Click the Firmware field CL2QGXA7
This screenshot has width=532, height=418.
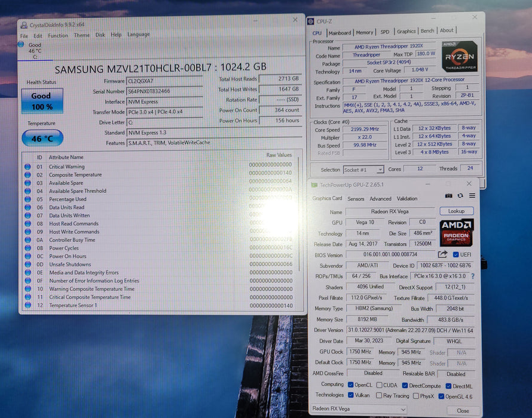coord(164,81)
